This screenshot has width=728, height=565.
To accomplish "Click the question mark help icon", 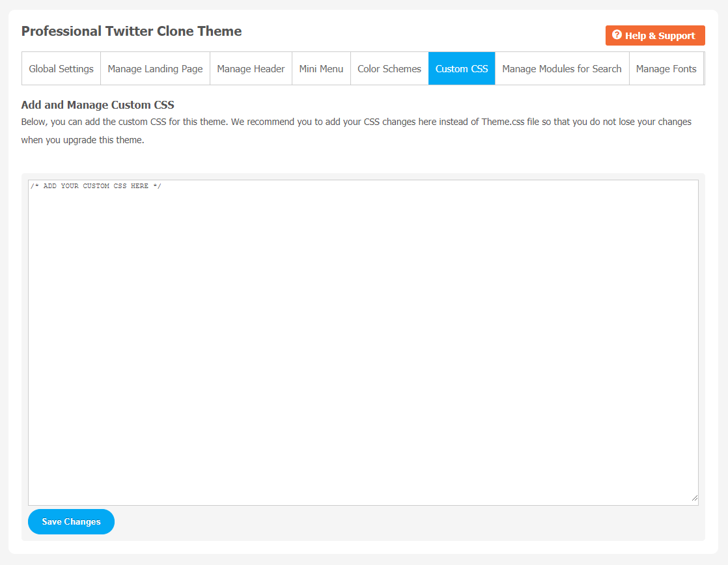I will [617, 34].
